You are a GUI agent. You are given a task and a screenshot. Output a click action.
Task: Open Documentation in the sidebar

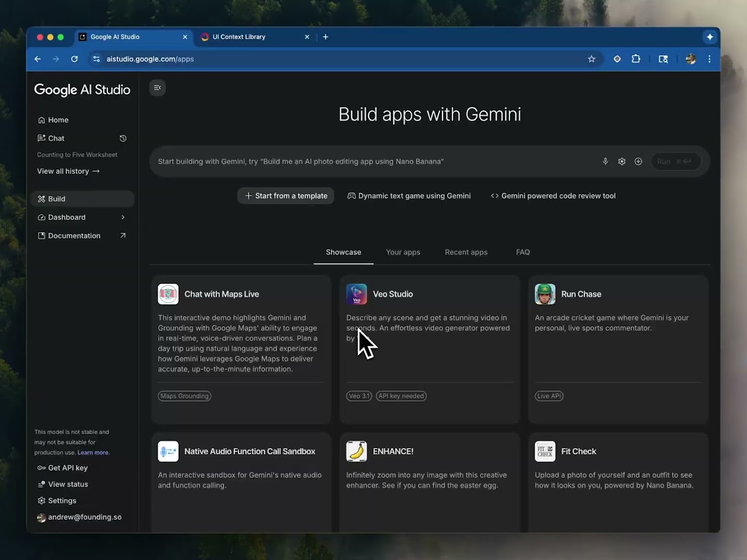coord(82,236)
